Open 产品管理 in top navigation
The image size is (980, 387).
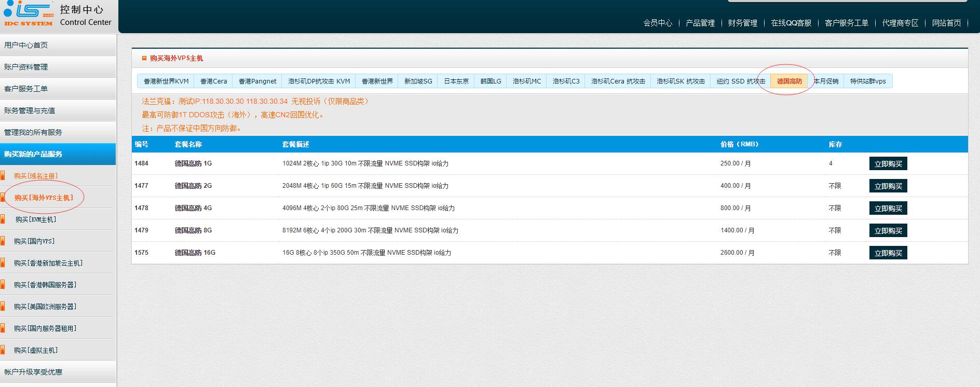700,23
